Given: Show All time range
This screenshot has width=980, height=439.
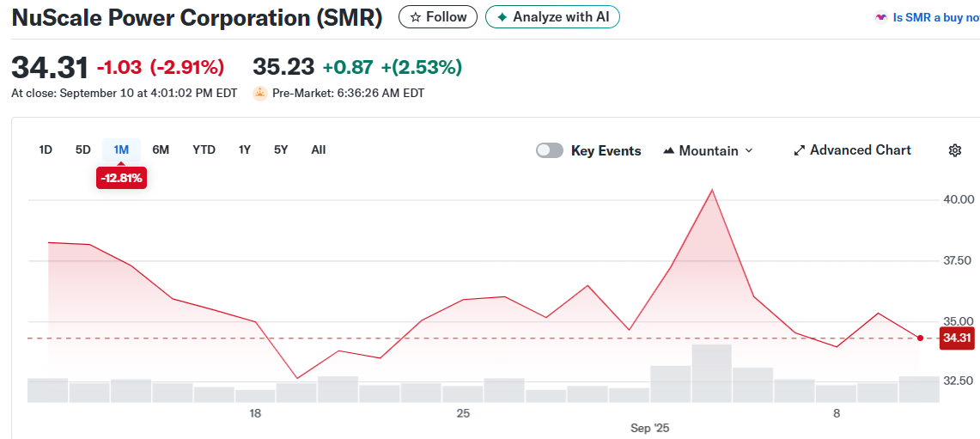Looking at the screenshot, I should click(x=318, y=150).
